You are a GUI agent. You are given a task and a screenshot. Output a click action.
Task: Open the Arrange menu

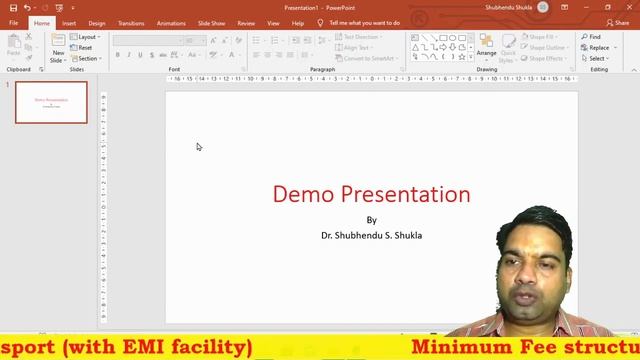coord(486,48)
